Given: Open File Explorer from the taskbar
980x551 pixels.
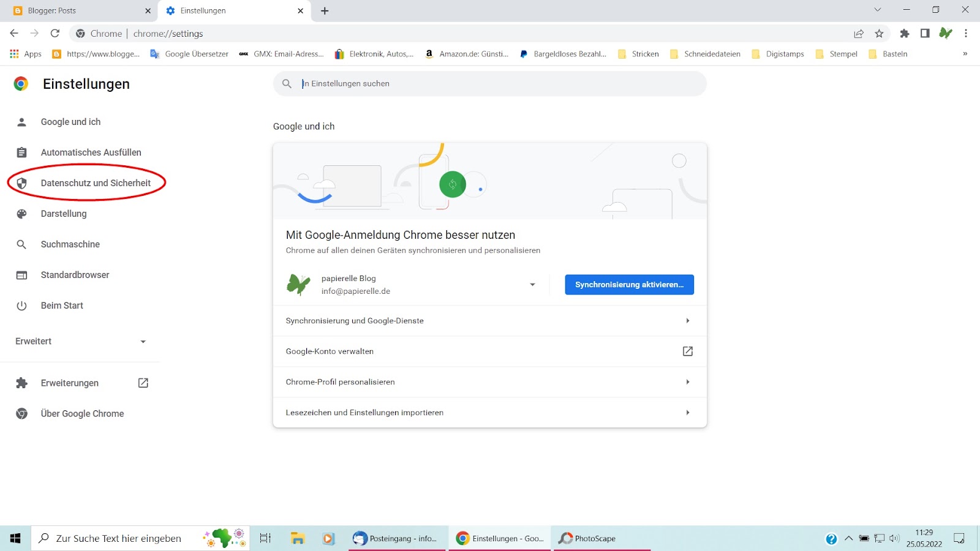Looking at the screenshot, I should click(298, 538).
